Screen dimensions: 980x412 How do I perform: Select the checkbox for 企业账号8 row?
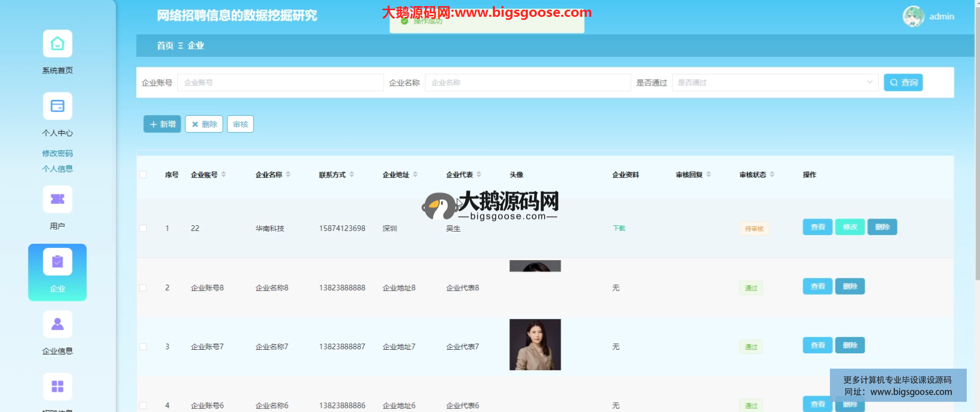click(x=143, y=288)
